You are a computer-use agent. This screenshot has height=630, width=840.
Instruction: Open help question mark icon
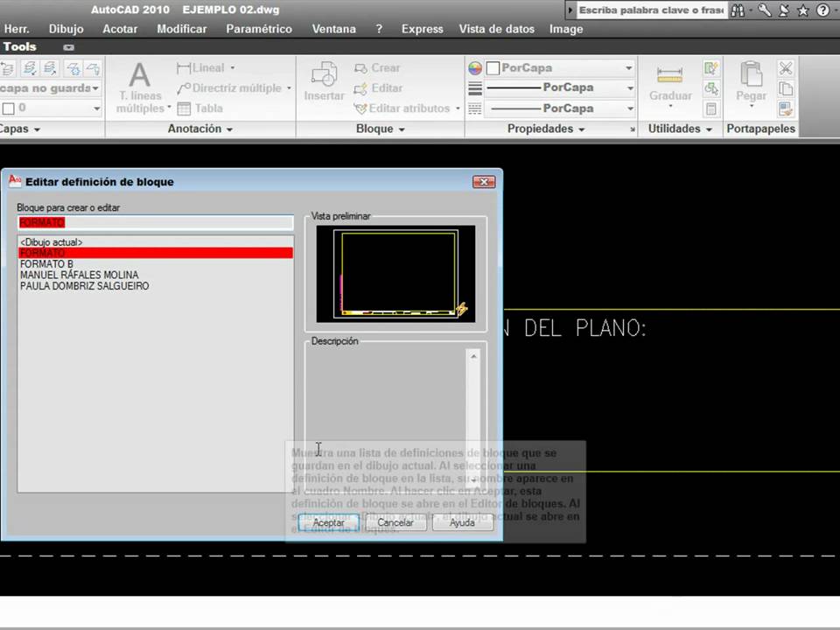[822, 10]
